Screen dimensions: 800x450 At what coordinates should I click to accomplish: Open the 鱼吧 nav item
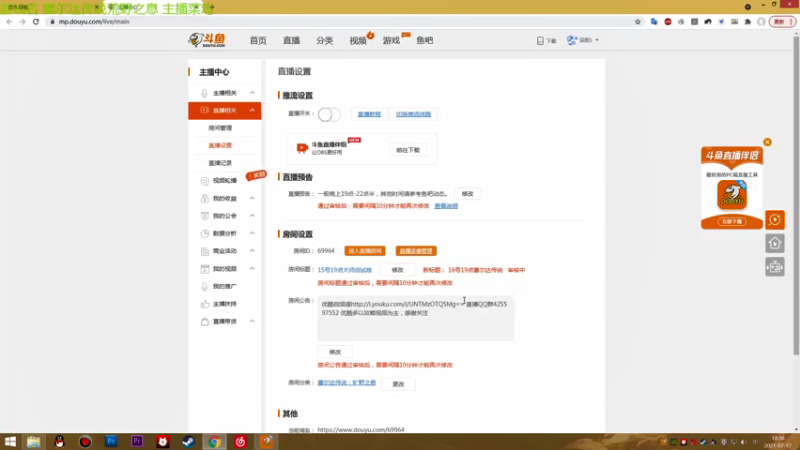click(x=424, y=40)
